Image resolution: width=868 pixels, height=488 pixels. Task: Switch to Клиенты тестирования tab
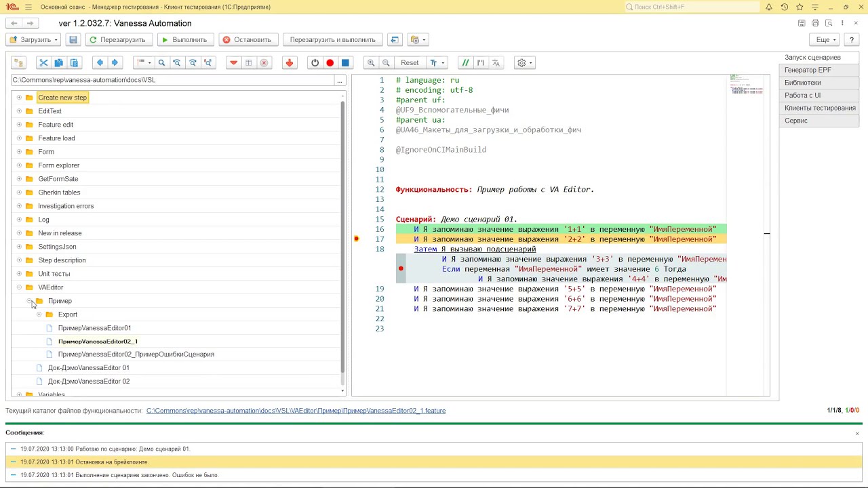820,108
